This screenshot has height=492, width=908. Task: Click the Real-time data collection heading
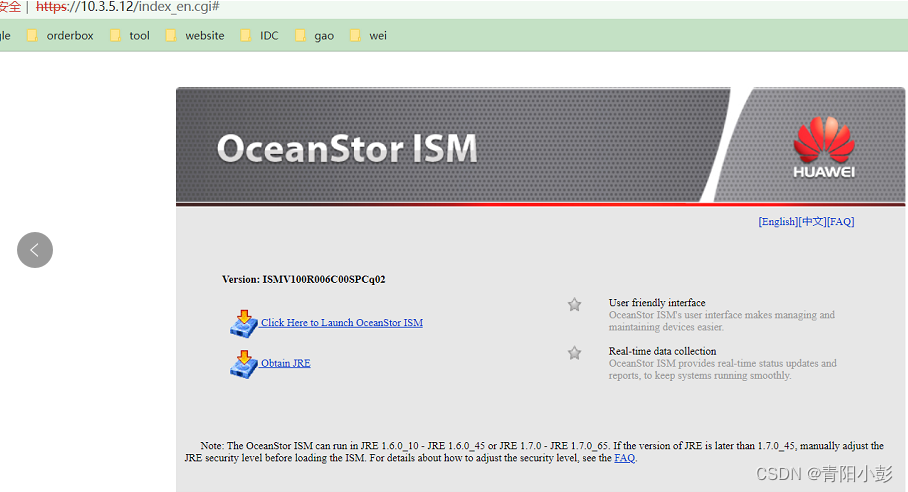pyautogui.click(x=662, y=351)
